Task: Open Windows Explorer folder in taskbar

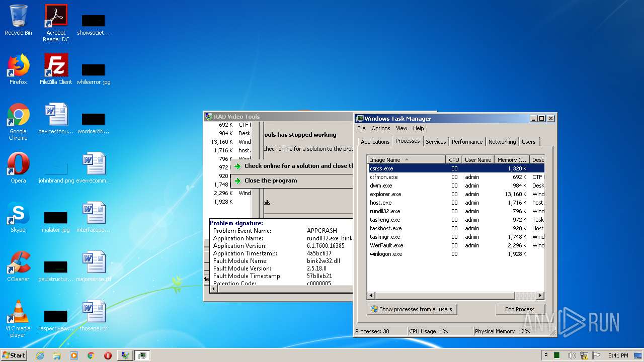Action: pos(57,355)
